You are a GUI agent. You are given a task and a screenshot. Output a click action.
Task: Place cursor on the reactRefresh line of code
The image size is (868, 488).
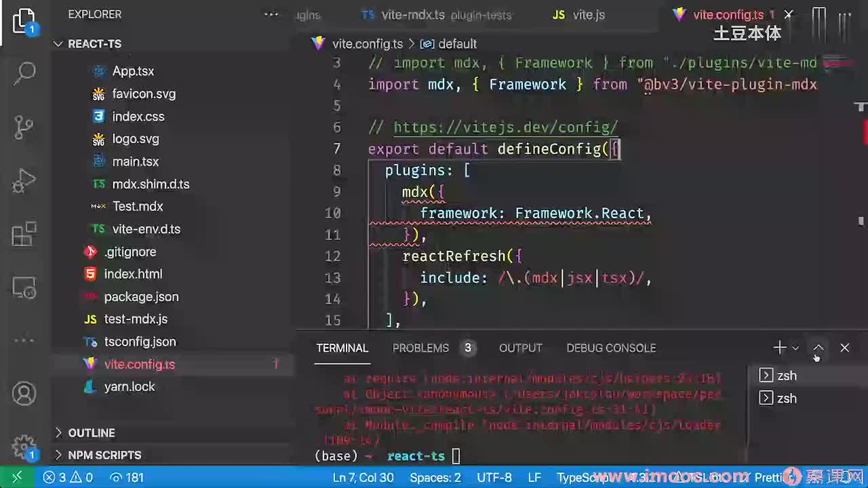point(462,256)
